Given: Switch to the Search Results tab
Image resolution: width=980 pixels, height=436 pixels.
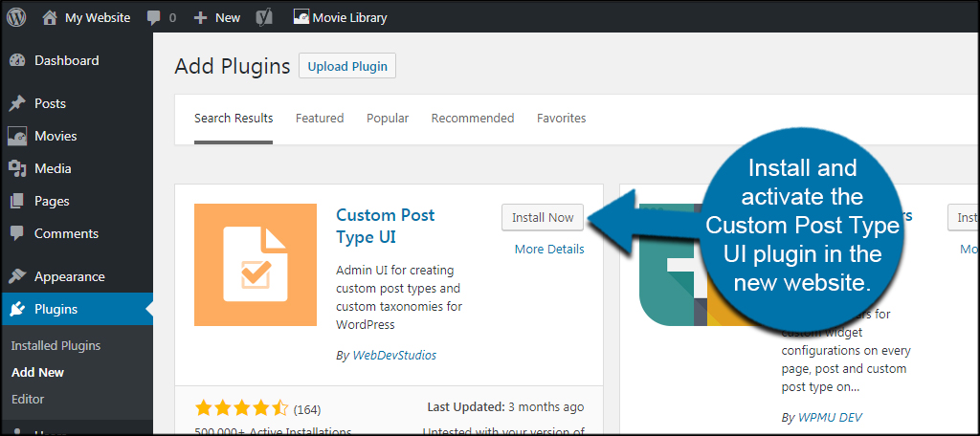Looking at the screenshot, I should tap(234, 118).
